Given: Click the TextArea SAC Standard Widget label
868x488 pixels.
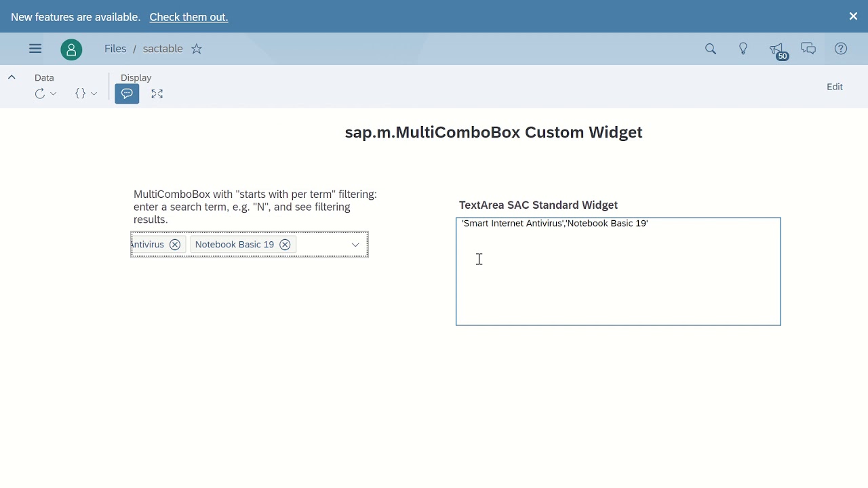Looking at the screenshot, I should (x=538, y=205).
